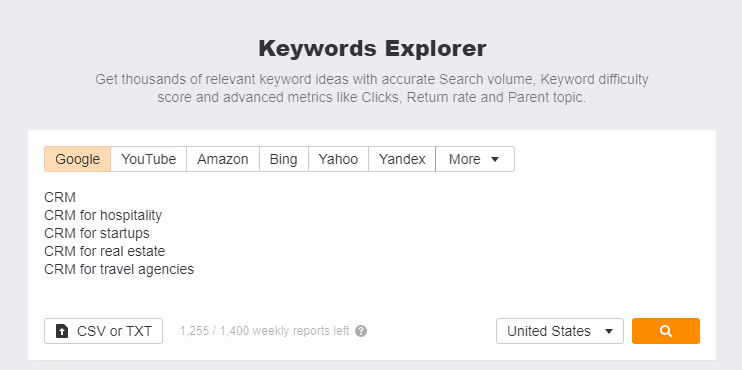Screen dimensions: 742x370
Task: Click the keyword line 'CRM for hospitality'
Action: point(103,215)
